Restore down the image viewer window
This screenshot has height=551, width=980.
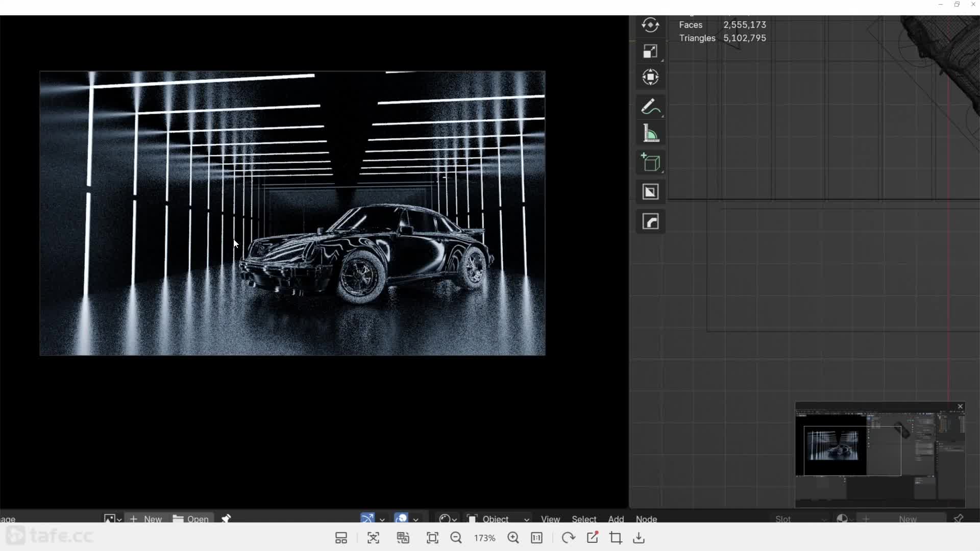(957, 5)
